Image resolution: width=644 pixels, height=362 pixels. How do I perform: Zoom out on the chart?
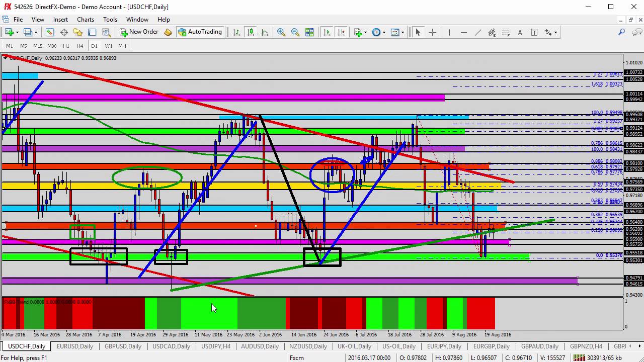pos(295,32)
